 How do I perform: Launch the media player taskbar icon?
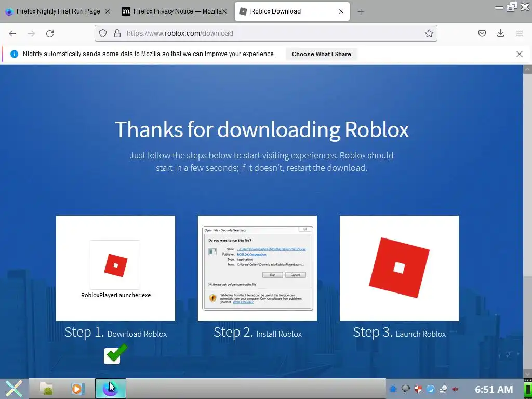78,389
